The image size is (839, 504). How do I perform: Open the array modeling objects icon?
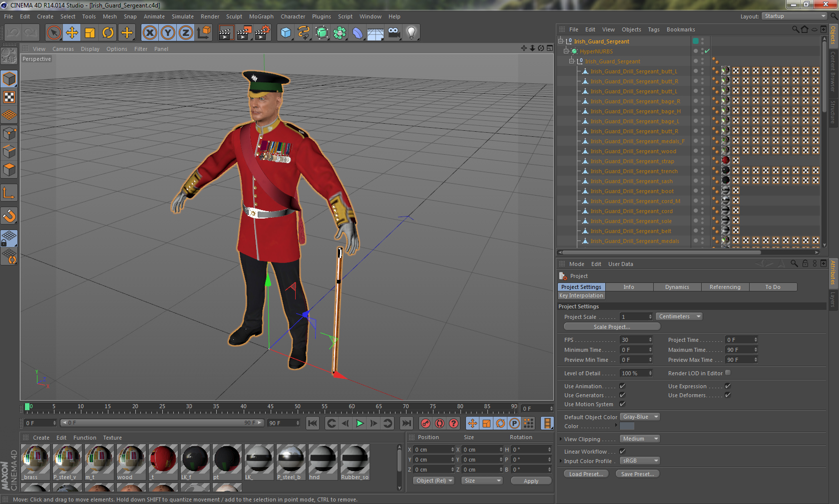point(340,33)
